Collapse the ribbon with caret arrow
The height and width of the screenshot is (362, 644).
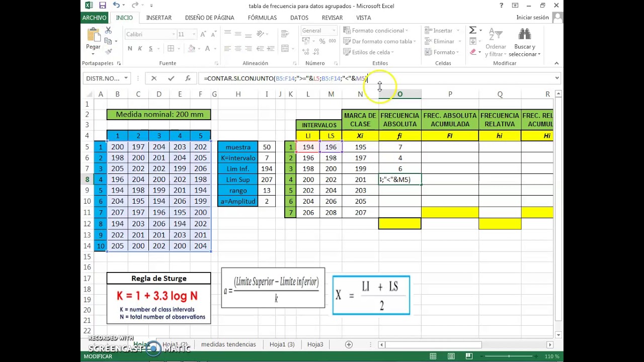556,63
